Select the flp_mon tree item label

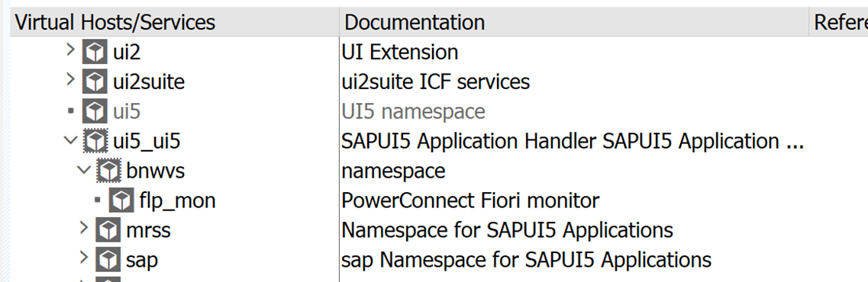click(x=177, y=200)
